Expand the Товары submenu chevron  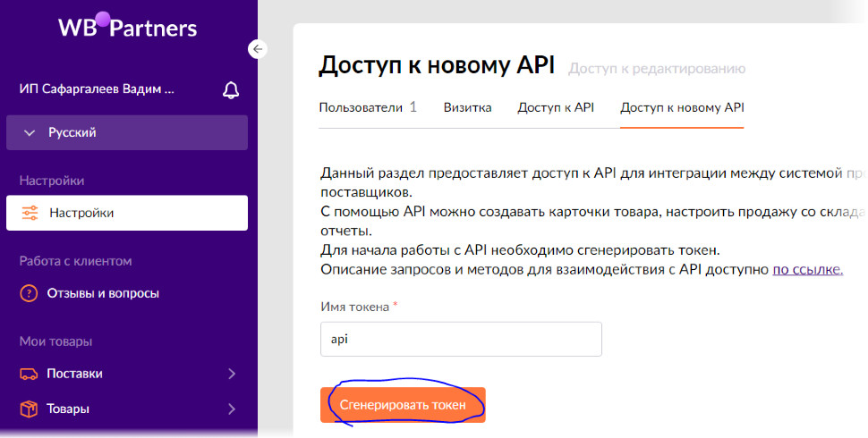pos(232,409)
